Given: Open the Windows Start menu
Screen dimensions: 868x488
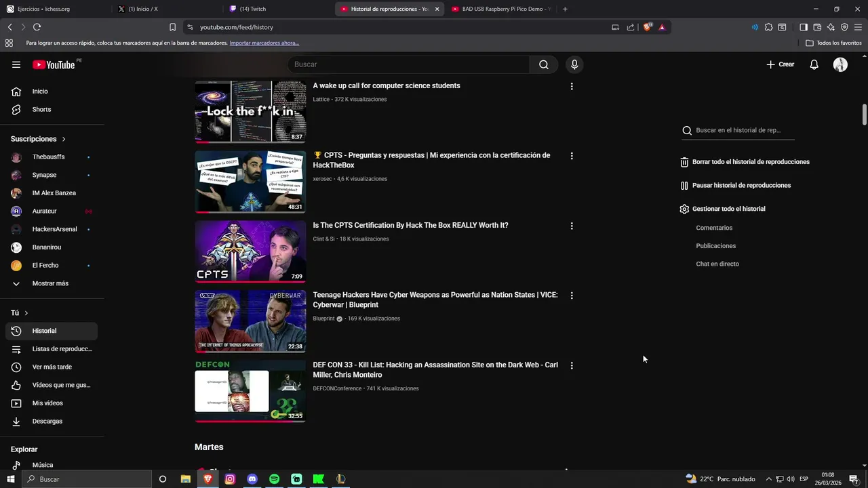Looking at the screenshot, I should [10, 479].
